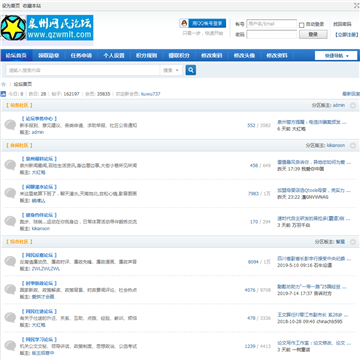The height and width of the screenshot is (360, 360).
Task: Click the speech bubble icon of last forum
Action: 10,346
